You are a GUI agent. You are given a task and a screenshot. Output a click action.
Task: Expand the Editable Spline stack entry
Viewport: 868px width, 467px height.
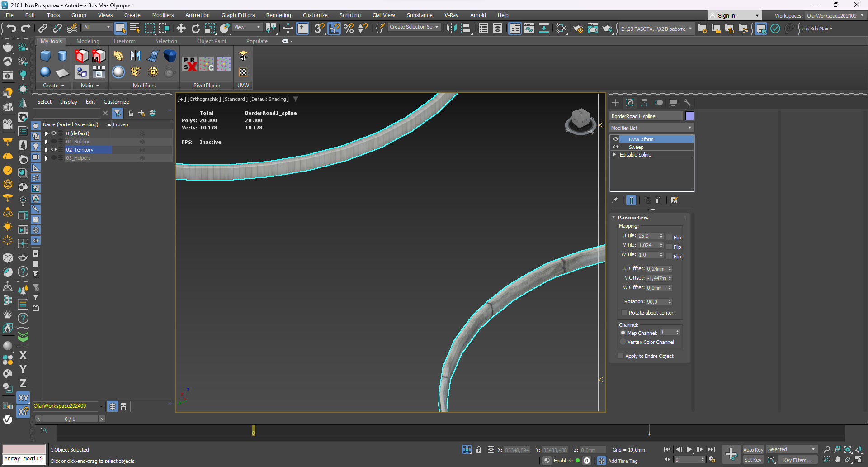[x=614, y=154]
